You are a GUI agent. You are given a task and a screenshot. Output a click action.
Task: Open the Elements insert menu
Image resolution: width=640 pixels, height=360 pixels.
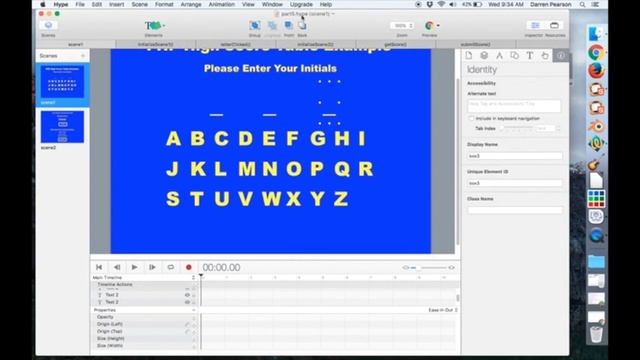coord(154,26)
